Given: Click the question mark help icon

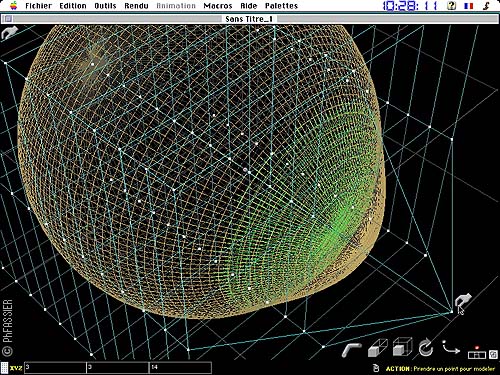Looking at the screenshot, I should [x=451, y=6].
